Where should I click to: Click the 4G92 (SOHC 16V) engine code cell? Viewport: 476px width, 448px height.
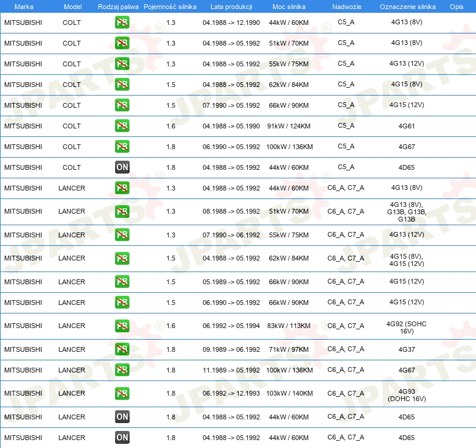coord(407,328)
